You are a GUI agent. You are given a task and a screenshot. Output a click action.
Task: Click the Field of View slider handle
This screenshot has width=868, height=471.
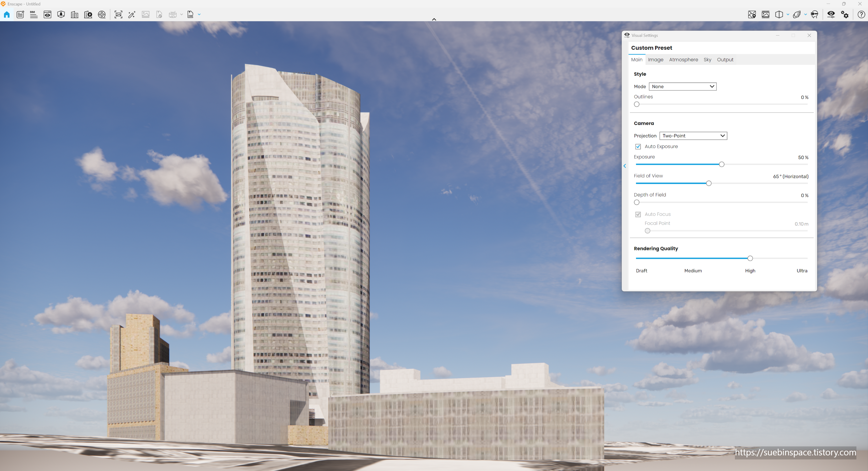pyautogui.click(x=709, y=183)
